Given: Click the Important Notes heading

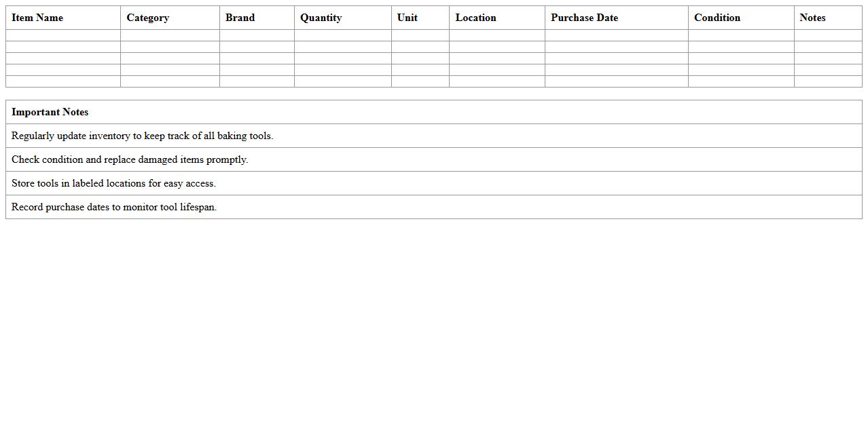Looking at the screenshot, I should (50, 112).
